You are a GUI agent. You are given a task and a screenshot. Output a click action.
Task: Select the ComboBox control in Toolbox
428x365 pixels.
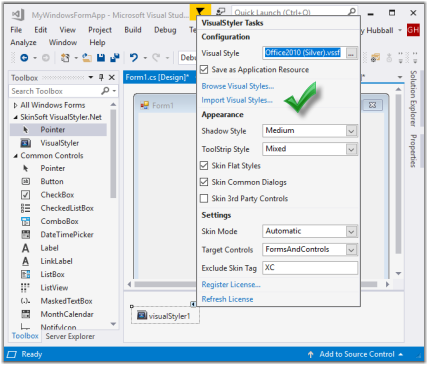pyautogui.click(x=58, y=221)
